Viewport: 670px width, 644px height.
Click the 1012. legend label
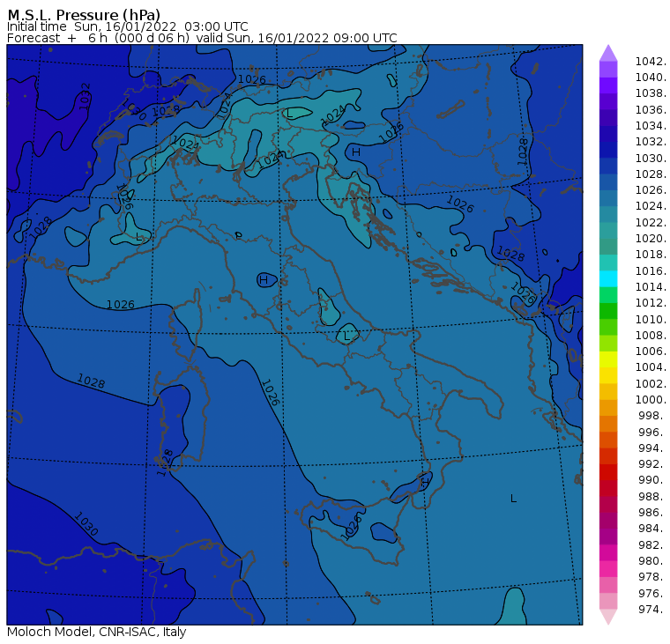click(x=651, y=303)
